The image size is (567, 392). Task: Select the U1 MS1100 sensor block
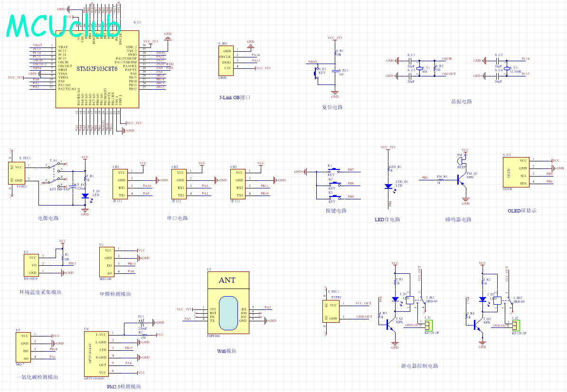pos(107,262)
